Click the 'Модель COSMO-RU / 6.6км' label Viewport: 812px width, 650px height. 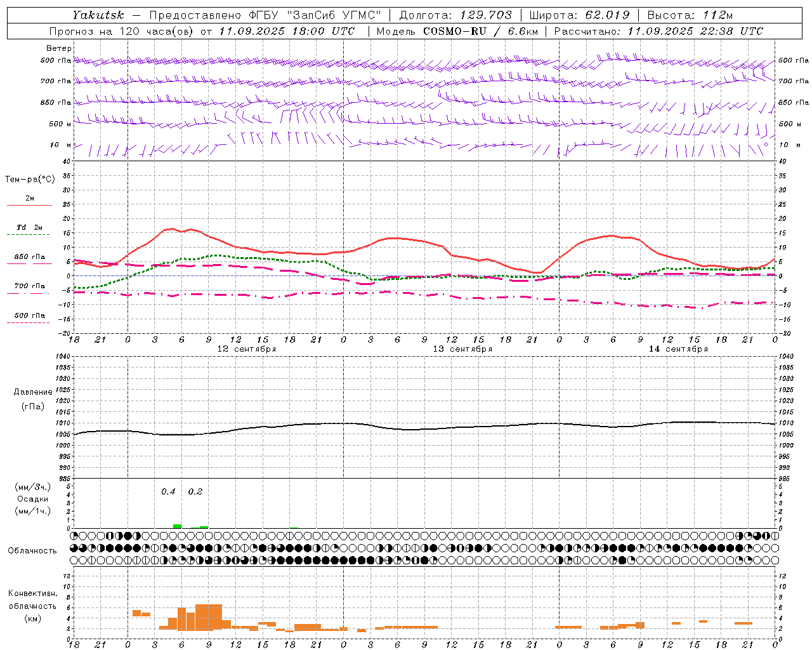click(x=457, y=31)
